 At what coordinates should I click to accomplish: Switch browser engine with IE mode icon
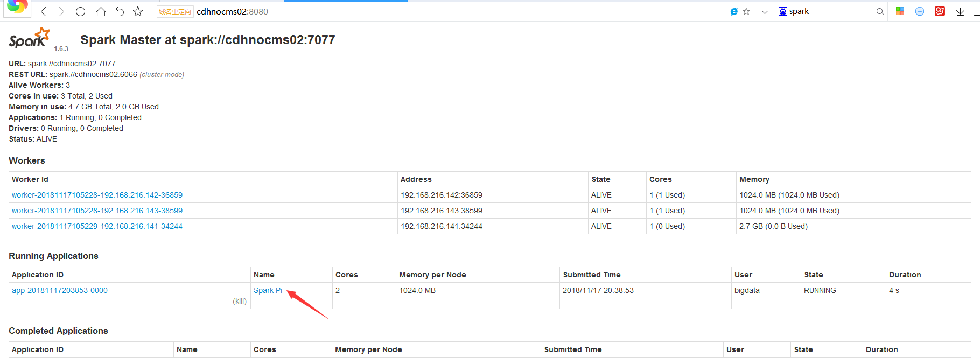pos(733,11)
